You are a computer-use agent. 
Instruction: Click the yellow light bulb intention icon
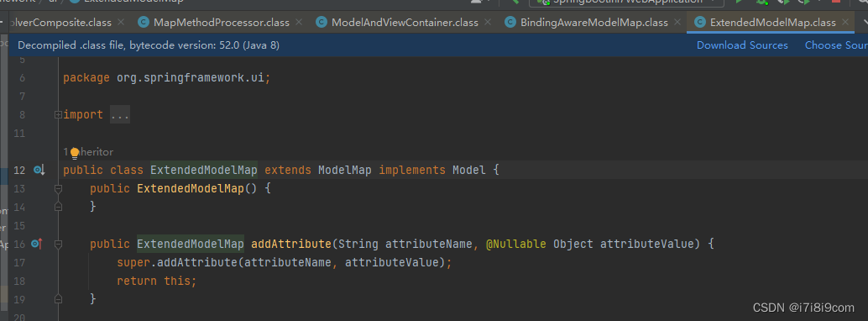click(75, 152)
